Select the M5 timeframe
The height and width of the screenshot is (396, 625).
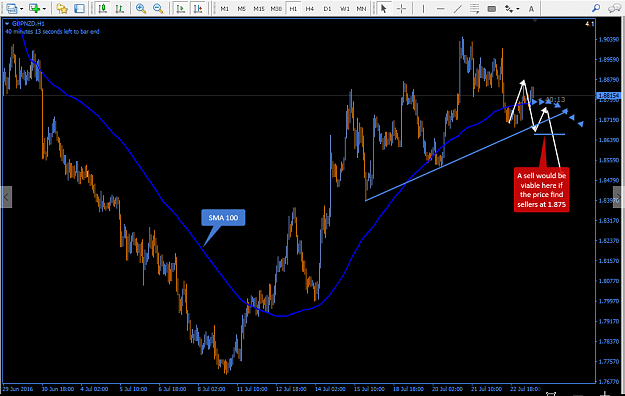(x=242, y=8)
